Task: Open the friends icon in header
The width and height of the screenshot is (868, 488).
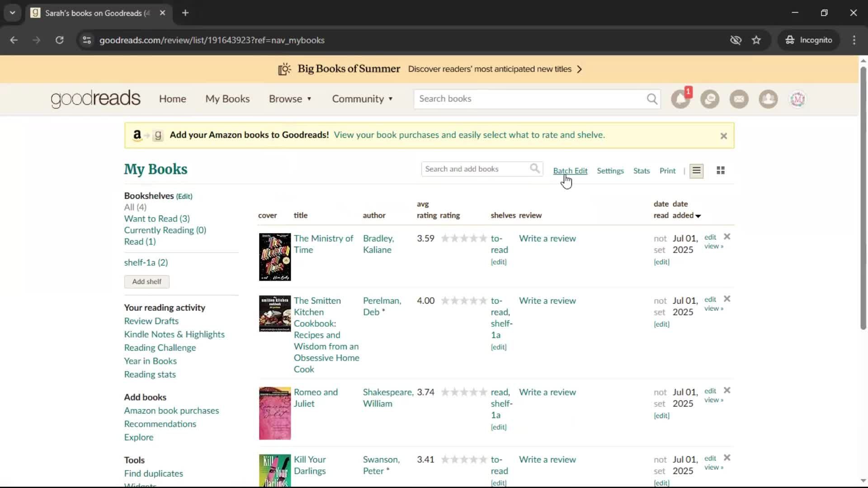Action: click(x=768, y=99)
